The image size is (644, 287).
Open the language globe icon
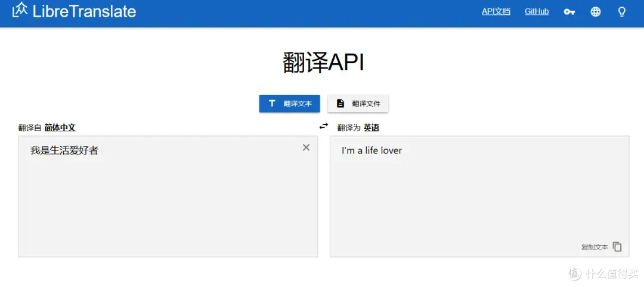coord(596,12)
